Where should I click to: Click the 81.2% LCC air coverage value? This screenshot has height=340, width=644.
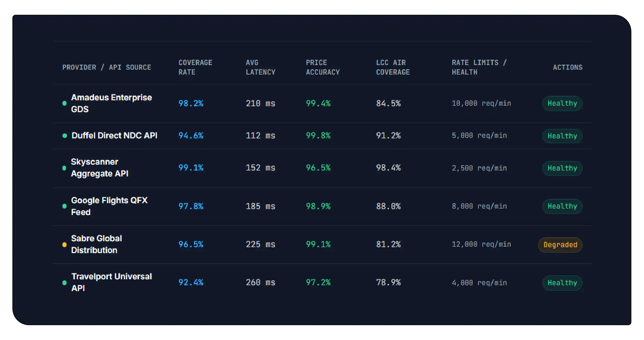[x=388, y=244]
